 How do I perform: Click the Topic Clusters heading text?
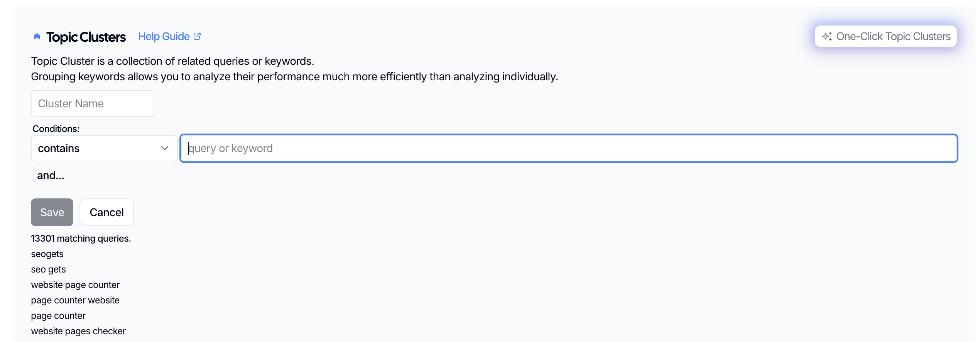[86, 37]
